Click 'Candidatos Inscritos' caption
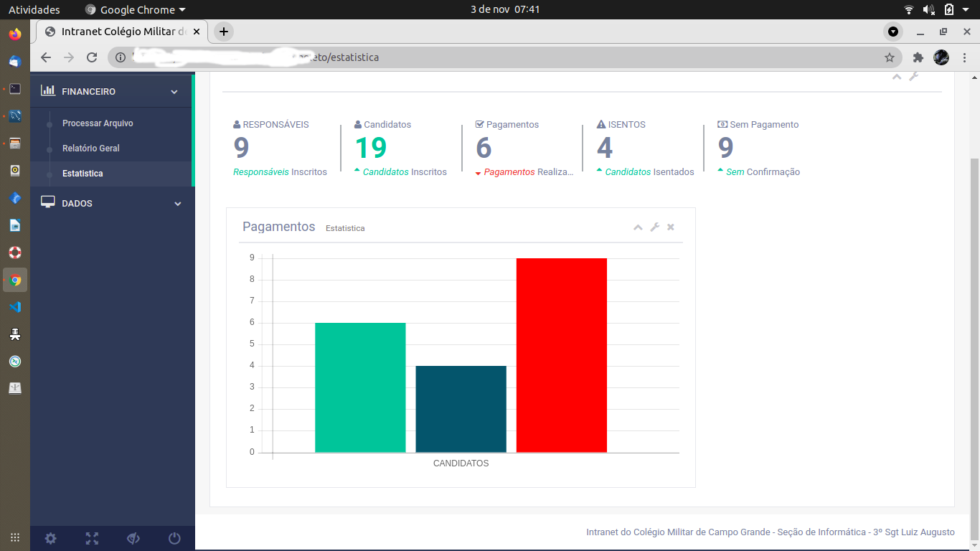Viewport: 980px width, 551px height. click(405, 172)
